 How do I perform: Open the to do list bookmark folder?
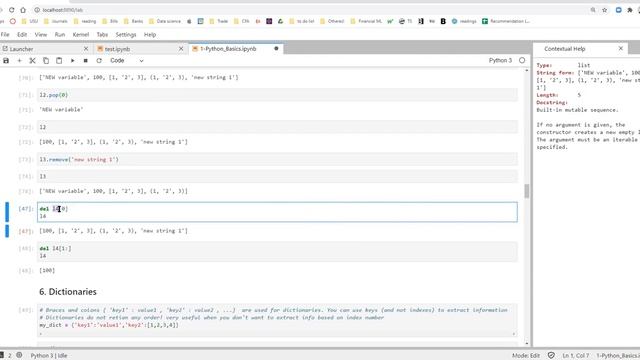point(302,21)
